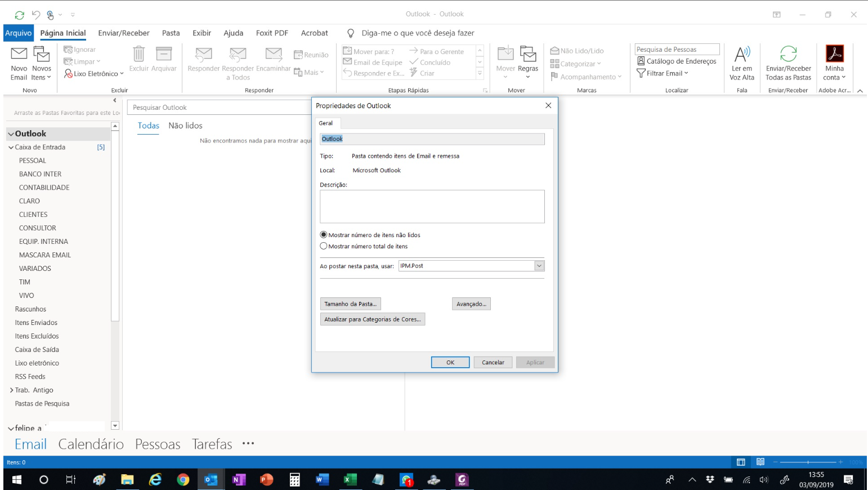Open the Filtrar Email dropdown
The height and width of the screenshot is (490, 868).
663,73
